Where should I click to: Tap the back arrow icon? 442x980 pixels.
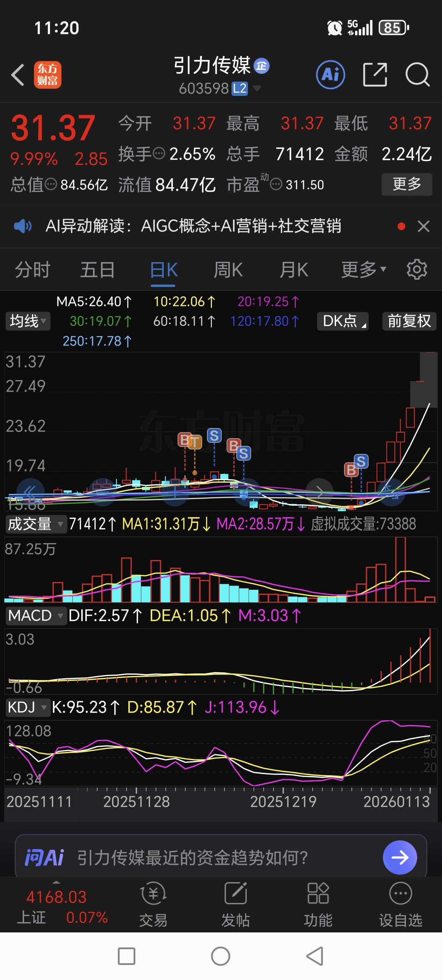(x=18, y=75)
